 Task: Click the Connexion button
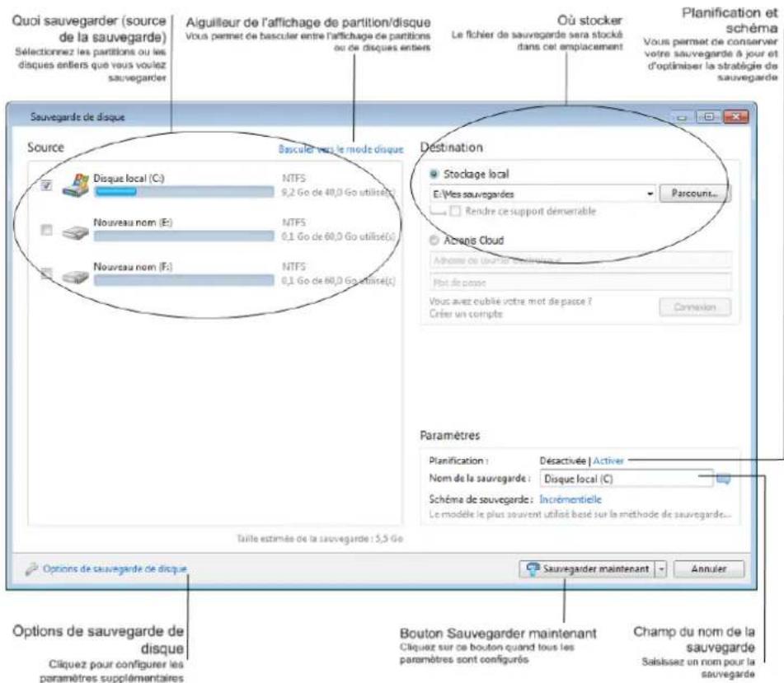point(695,307)
